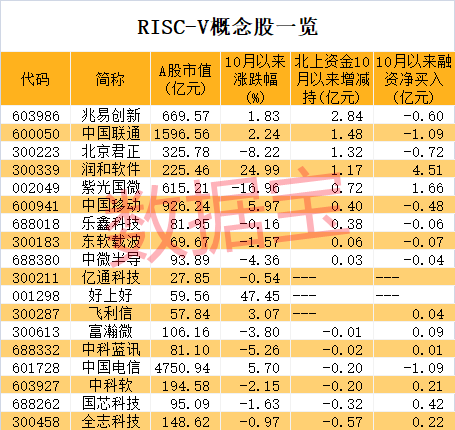Select the financing value -0.48
This screenshot has width=455, height=430.
point(424,206)
